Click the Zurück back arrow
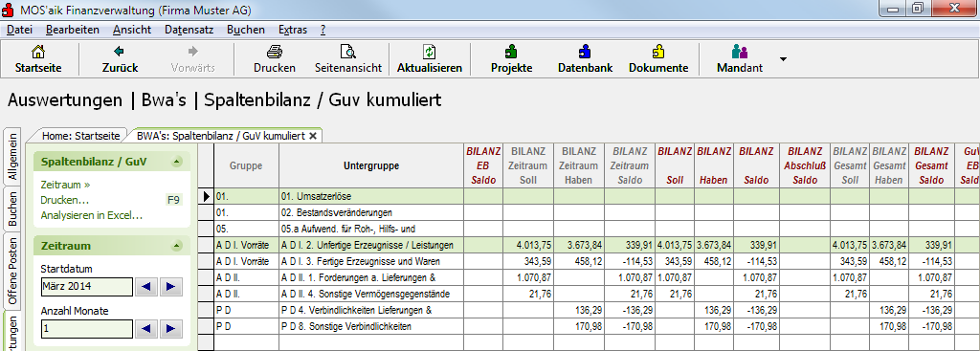Screen dimensions: 980x351 (x=120, y=52)
